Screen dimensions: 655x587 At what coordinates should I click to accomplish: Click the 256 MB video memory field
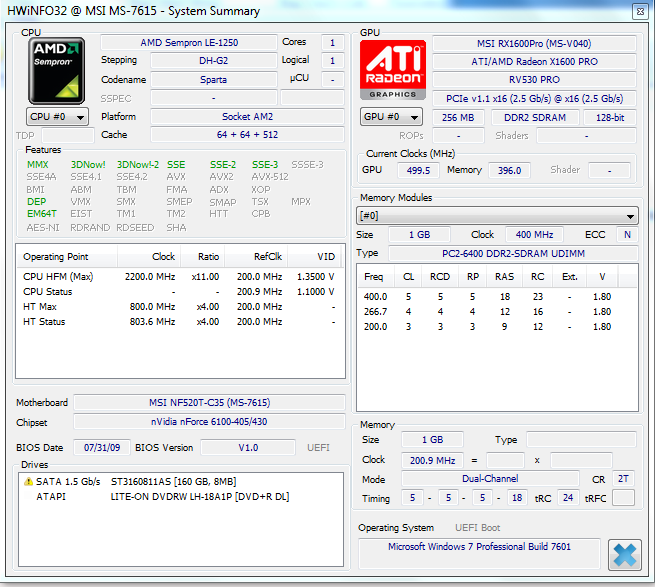pos(458,117)
